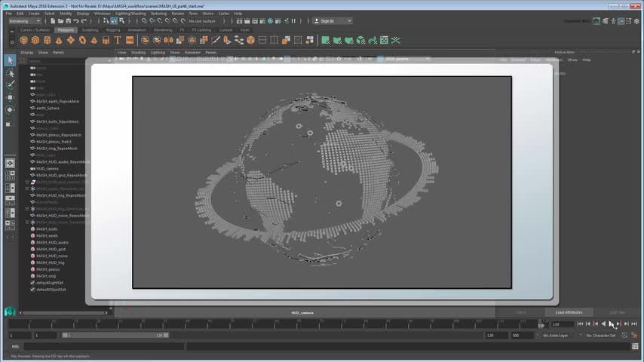
Task: Select MASH_earth_ReproMesh in the Outliner
Action: (57, 102)
